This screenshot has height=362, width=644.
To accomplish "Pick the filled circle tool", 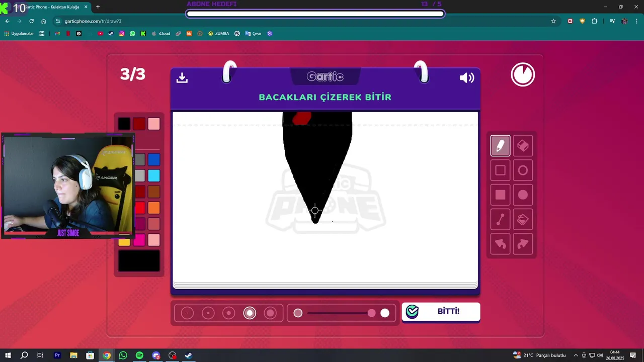I will 523,195.
